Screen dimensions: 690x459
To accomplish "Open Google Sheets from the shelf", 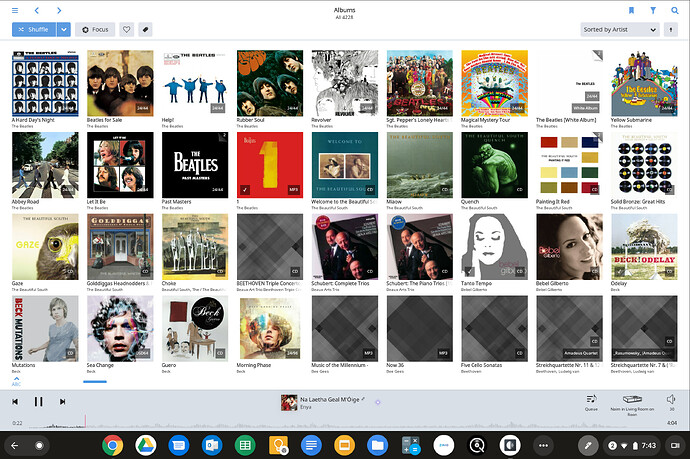I will (245, 445).
